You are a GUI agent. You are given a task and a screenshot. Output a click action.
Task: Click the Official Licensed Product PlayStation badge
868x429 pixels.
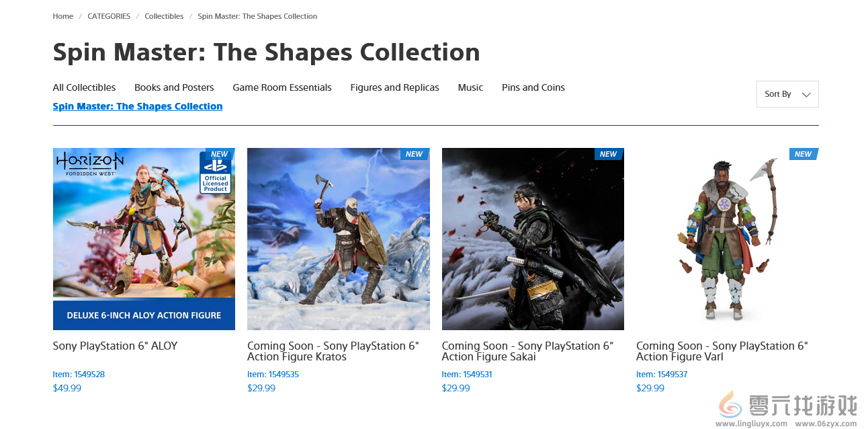pyautogui.click(x=215, y=173)
